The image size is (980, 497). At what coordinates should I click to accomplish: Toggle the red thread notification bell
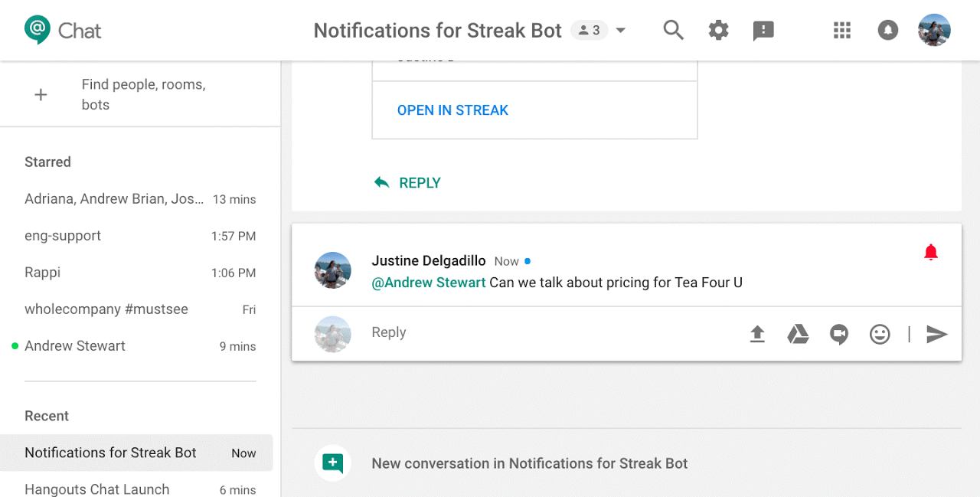click(931, 252)
